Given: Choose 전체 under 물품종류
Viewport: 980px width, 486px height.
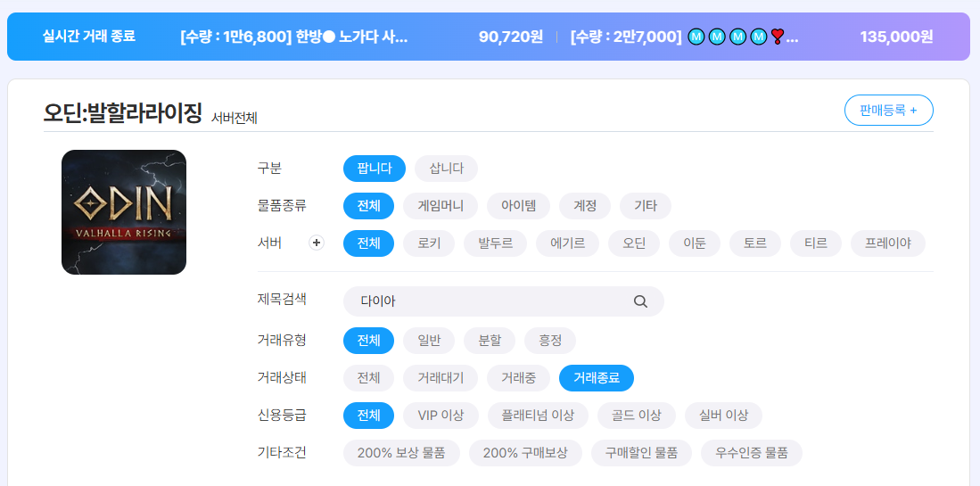Looking at the screenshot, I should click(x=369, y=206).
